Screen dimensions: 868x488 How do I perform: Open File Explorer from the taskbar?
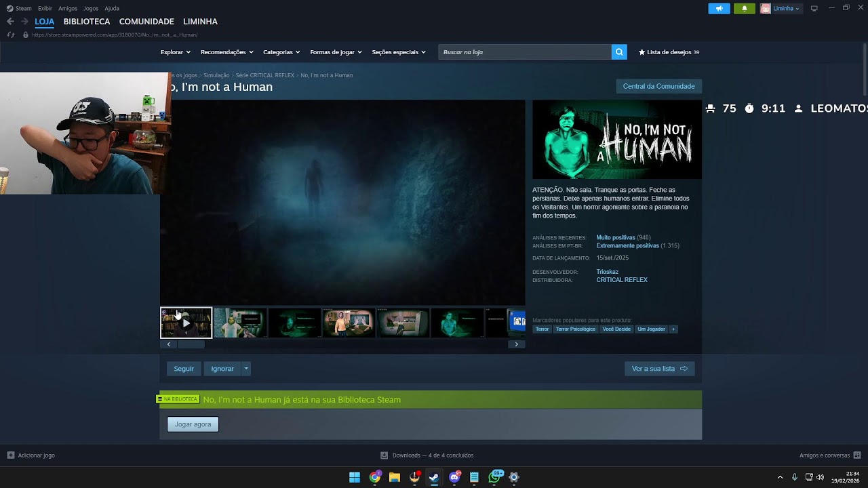coord(395,477)
